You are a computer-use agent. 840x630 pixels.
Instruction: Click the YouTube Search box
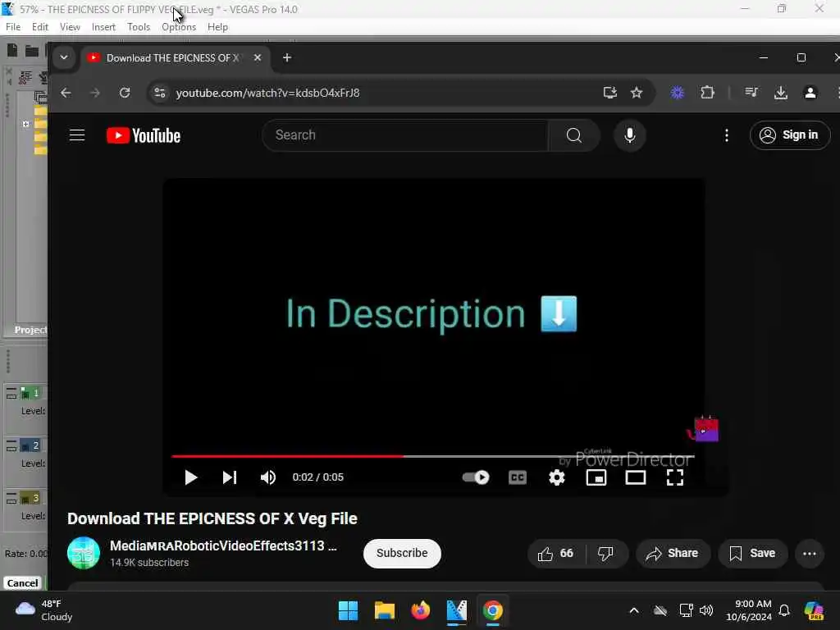pyautogui.click(x=405, y=135)
